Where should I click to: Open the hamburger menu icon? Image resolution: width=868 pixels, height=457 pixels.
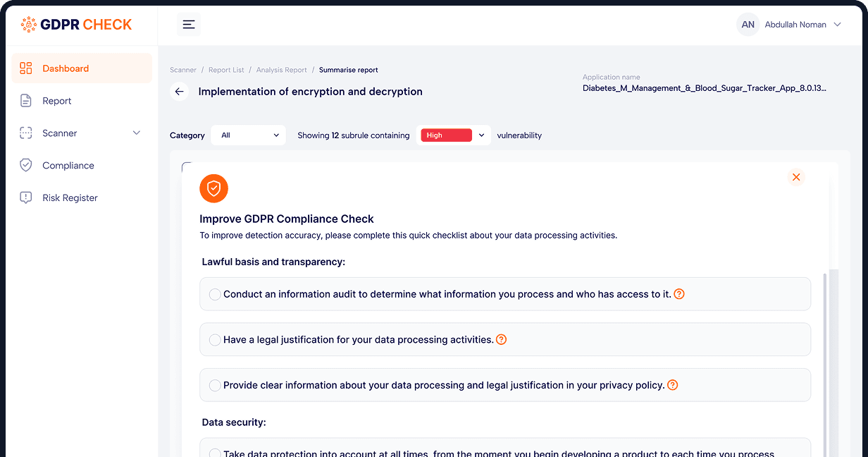point(188,24)
